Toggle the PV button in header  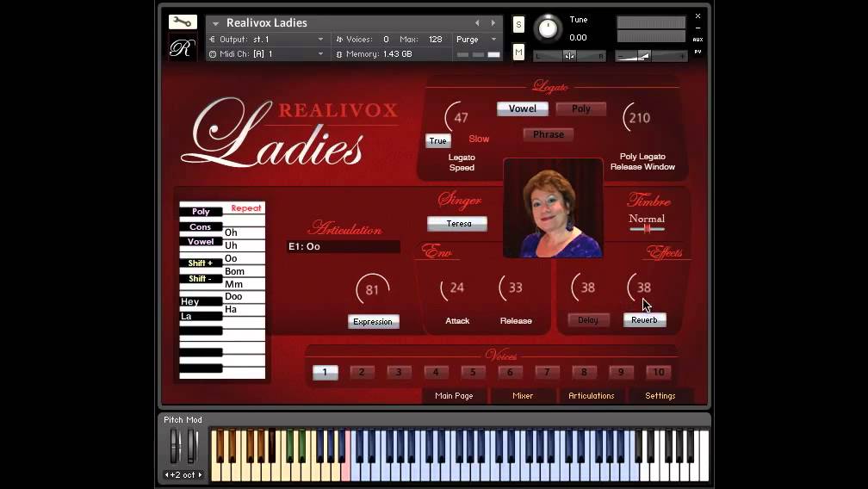(x=697, y=52)
